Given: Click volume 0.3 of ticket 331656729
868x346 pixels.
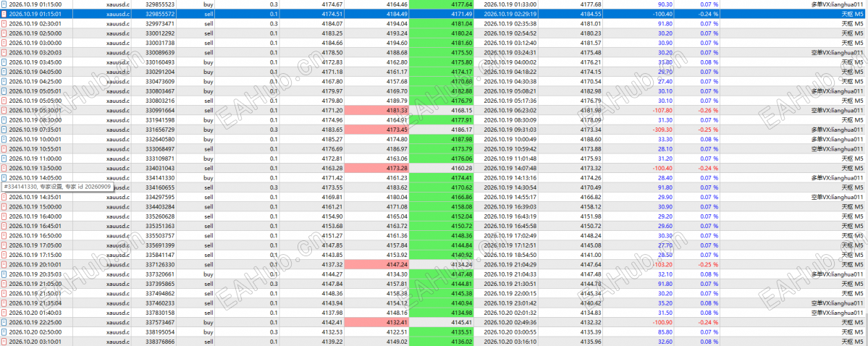Looking at the screenshot, I should tap(274, 130).
